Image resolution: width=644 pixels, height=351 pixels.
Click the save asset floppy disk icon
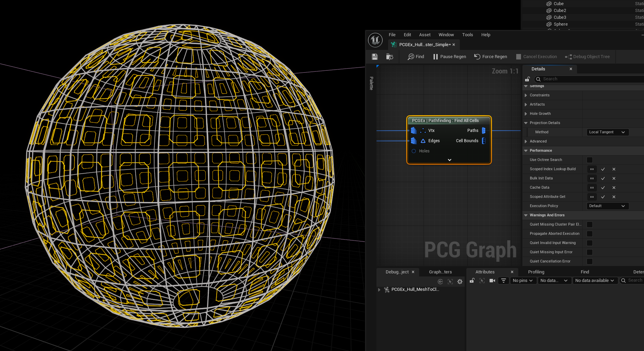(375, 57)
